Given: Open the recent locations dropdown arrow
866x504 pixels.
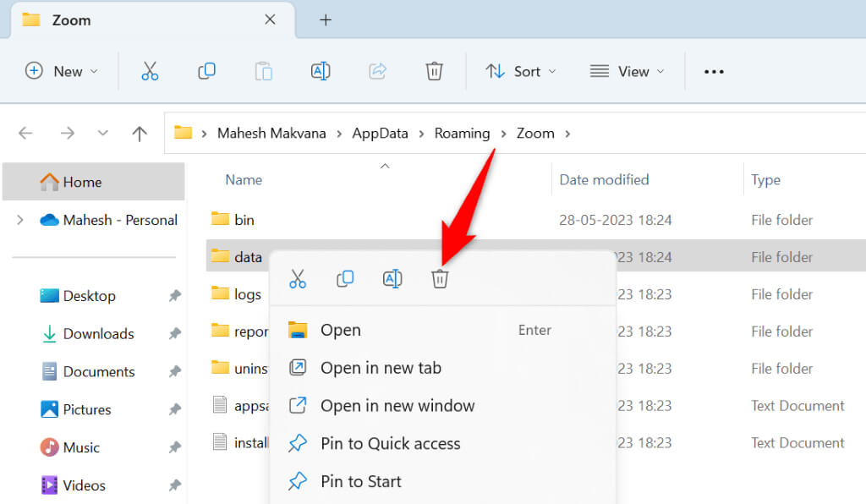Looking at the screenshot, I should [102, 133].
